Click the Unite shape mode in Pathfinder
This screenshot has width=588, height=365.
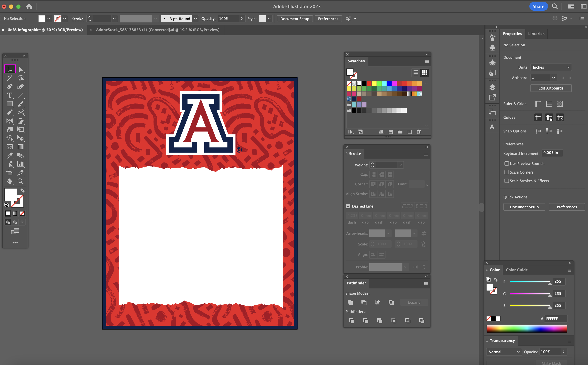(350, 302)
